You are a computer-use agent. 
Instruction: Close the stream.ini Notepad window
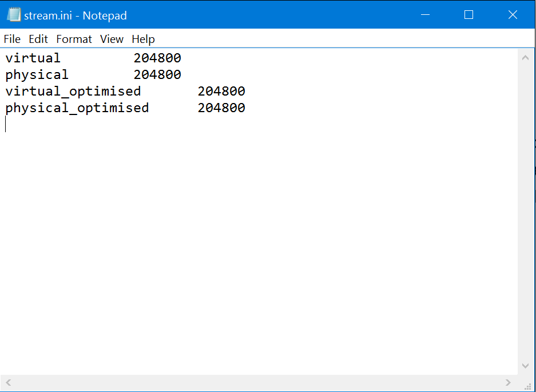(x=513, y=15)
